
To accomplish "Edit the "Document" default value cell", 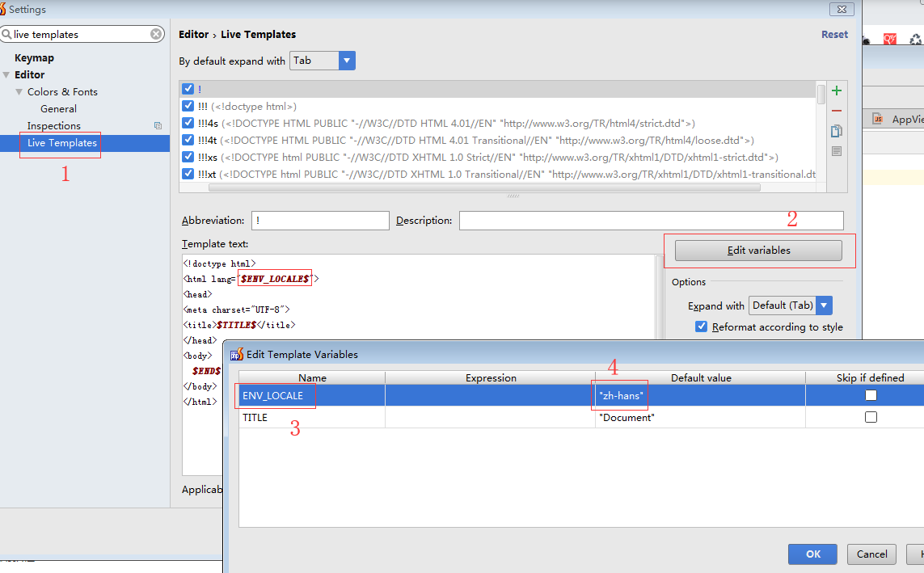I will [700, 417].
